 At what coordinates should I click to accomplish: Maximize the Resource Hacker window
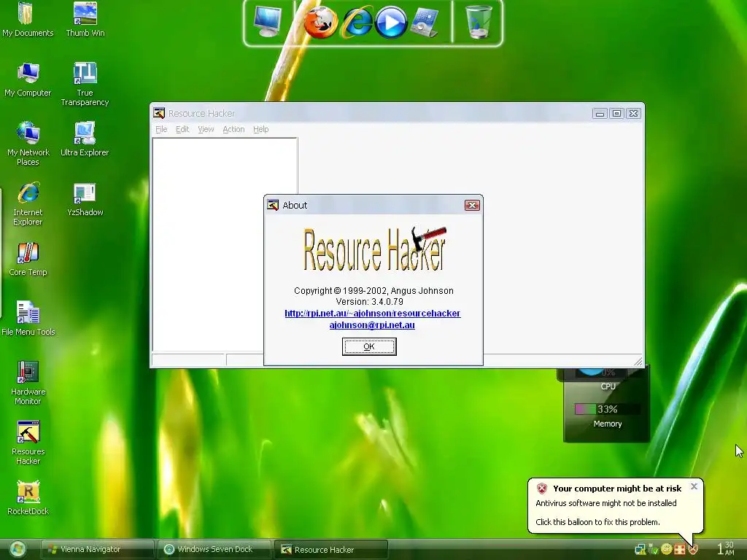616,113
